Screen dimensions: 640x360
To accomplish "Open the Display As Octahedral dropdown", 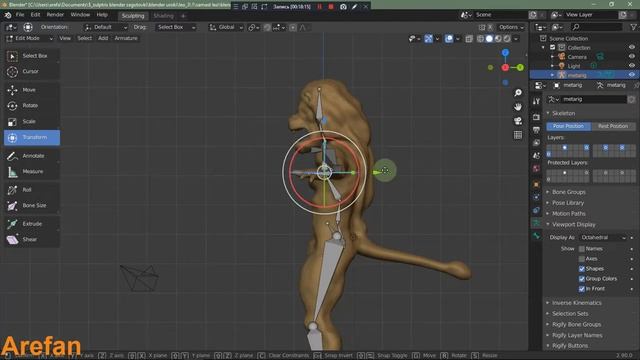I will (x=603, y=238).
